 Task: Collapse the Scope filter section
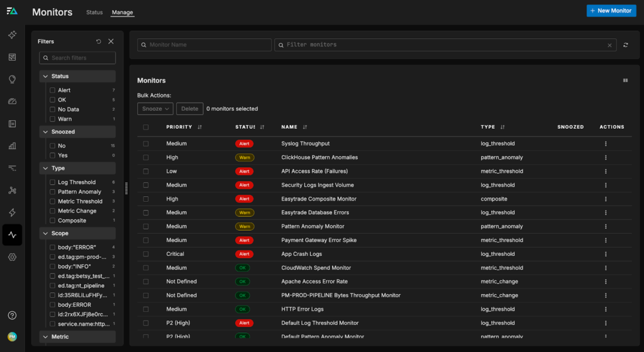tap(45, 233)
